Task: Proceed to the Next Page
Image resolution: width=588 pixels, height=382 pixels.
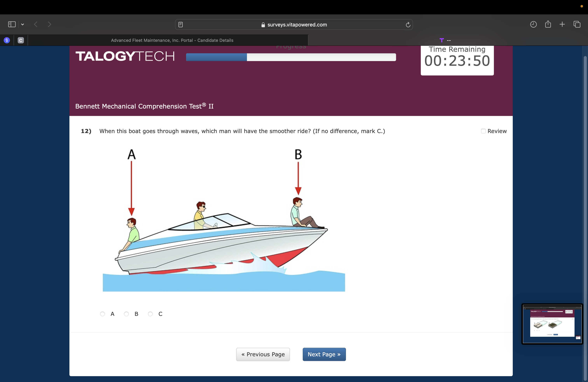Action: click(x=324, y=354)
